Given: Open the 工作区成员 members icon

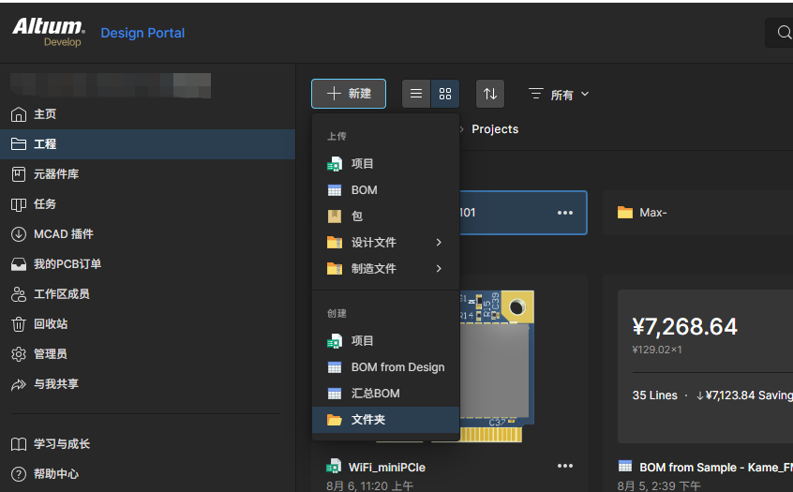Looking at the screenshot, I should [19, 294].
